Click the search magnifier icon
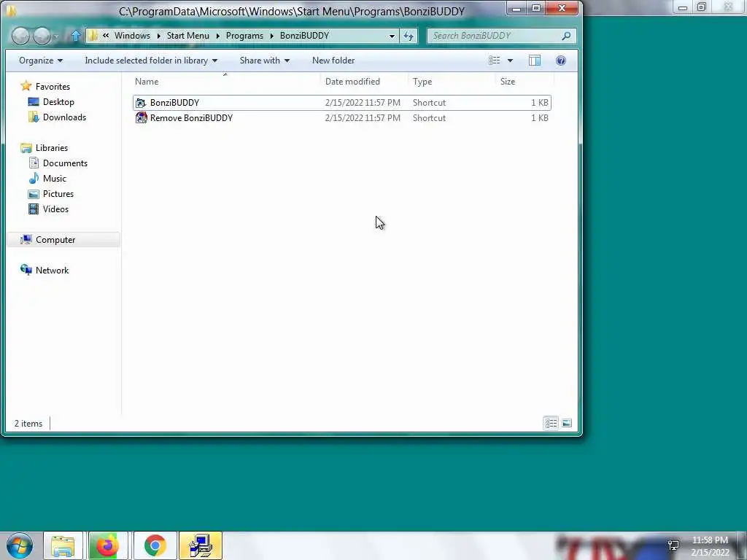This screenshot has height=560, width=747. (566, 36)
